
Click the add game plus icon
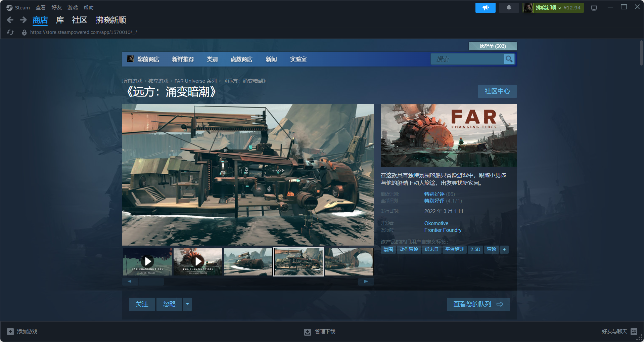(10, 332)
